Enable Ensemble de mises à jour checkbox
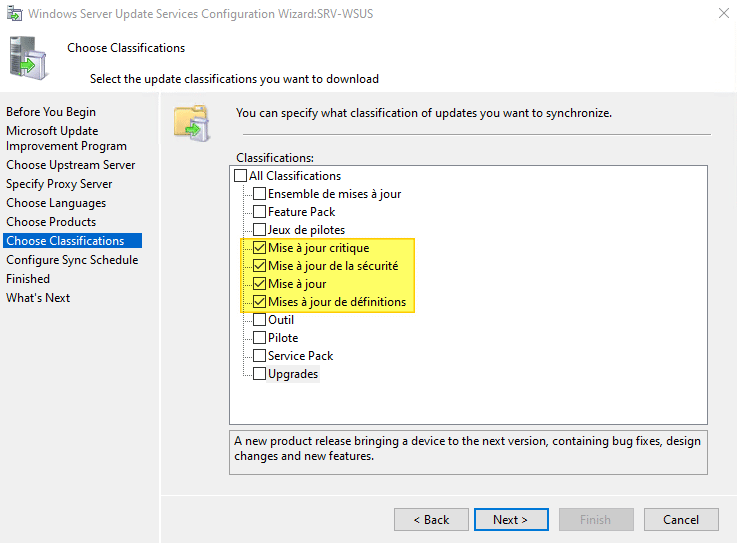 pos(259,194)
